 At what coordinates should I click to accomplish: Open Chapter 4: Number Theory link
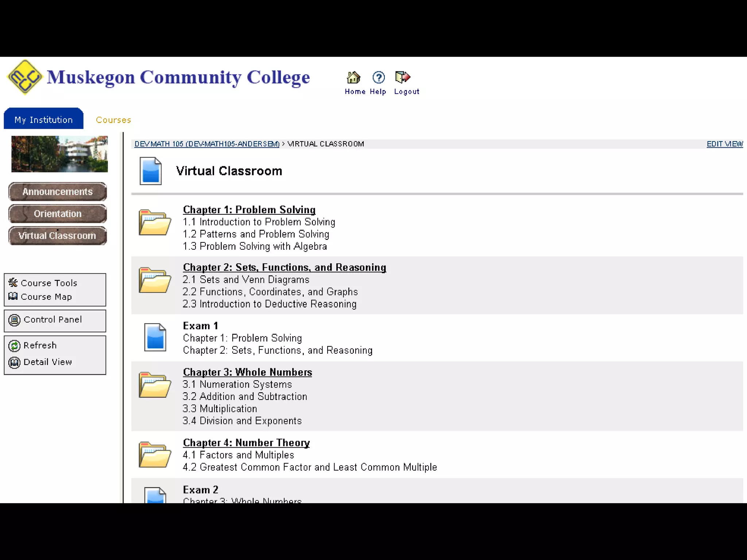(246, 443)
